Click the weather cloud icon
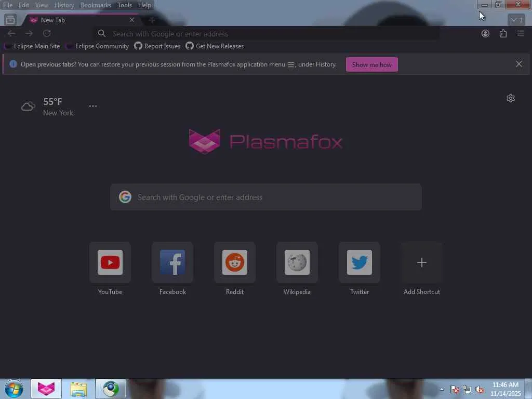This screenshot has width=532, height=399. (28, 107)
